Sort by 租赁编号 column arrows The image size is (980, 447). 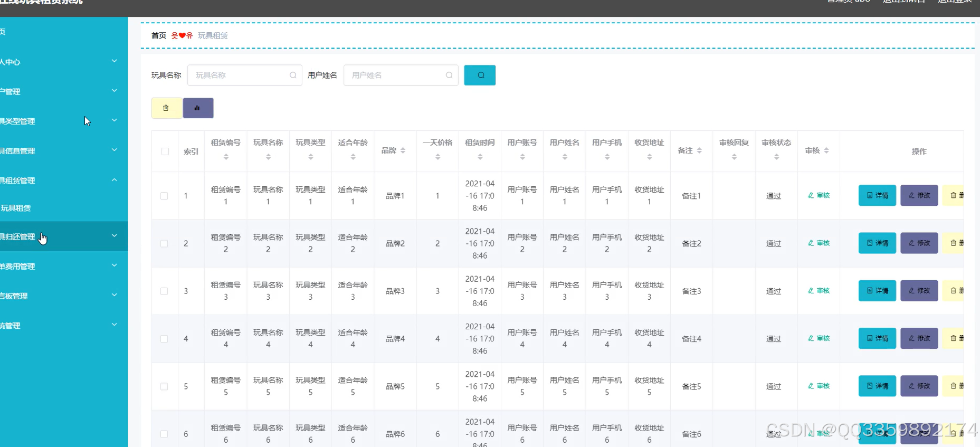tap(226, 157)
